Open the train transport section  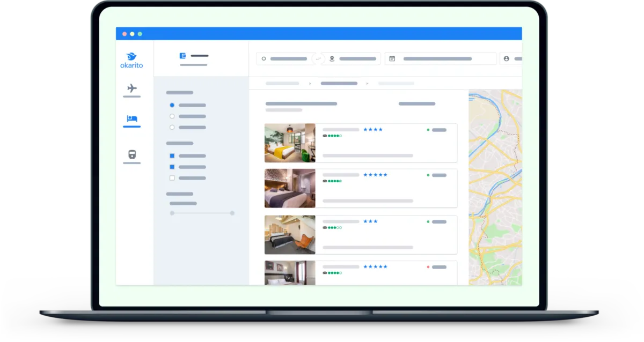pos(131,154)
